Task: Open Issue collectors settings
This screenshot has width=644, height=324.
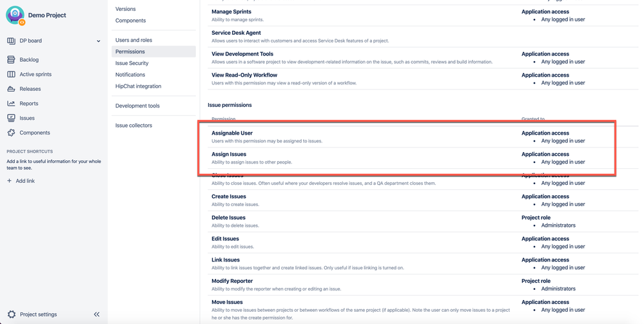Action: coord(133,126)
